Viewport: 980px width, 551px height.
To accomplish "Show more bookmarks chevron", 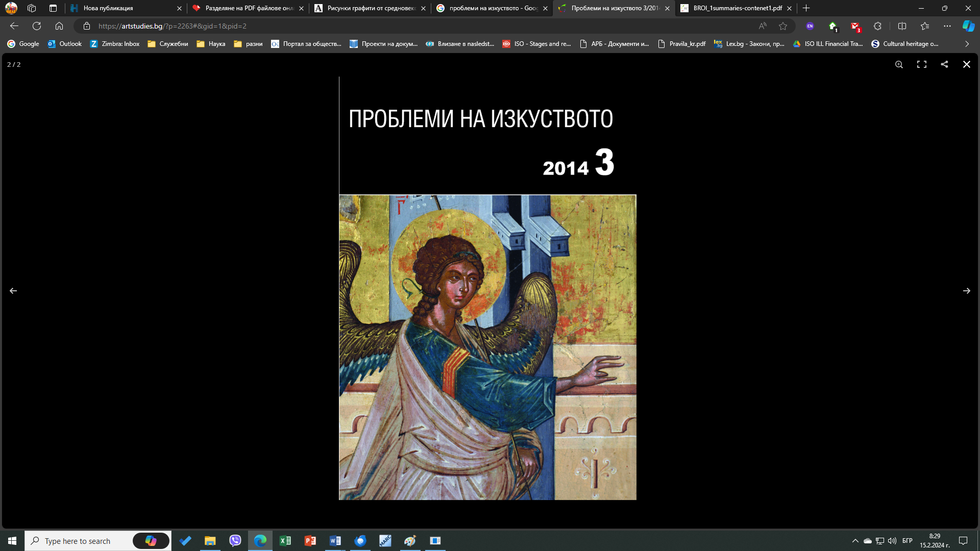I will [x=967, y=44].
